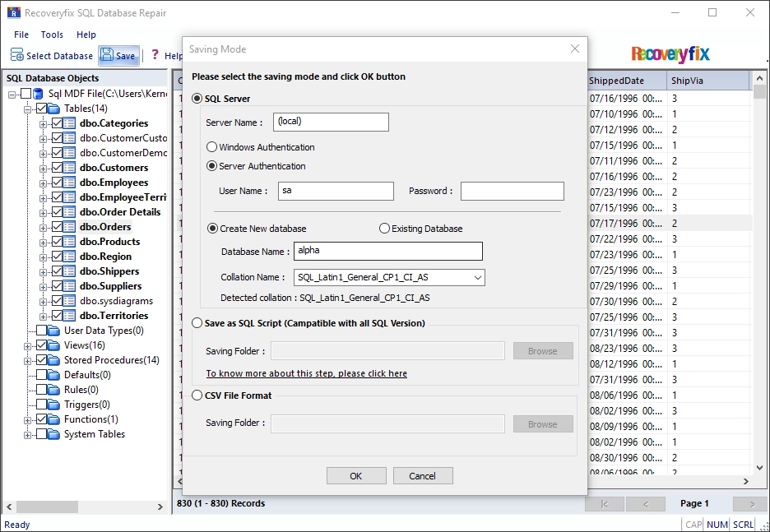Close the Saving Mode dialog
The width and height of the screenshot is (770, 532).
click(x=574, y=49)
